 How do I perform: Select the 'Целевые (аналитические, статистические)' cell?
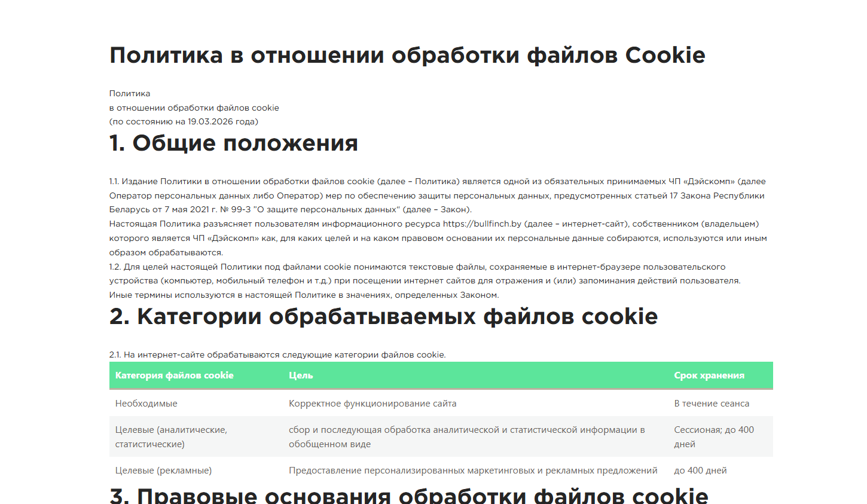click(x=171, y=437)
